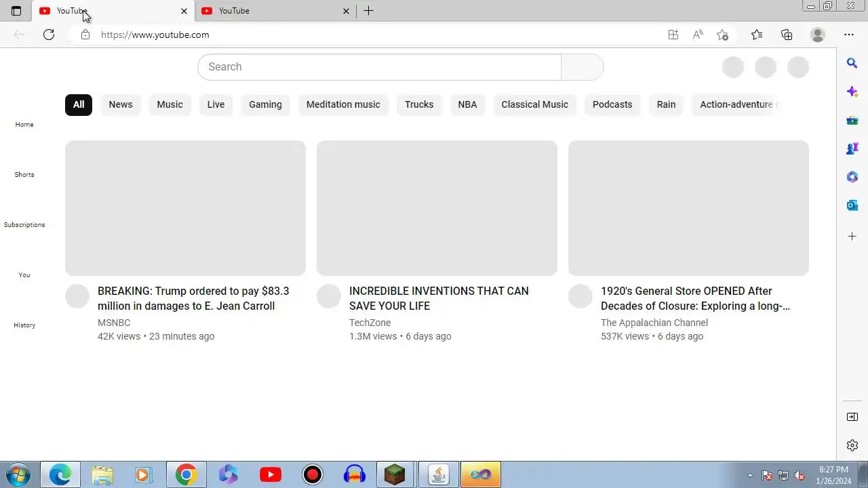
Task: Open Shorts in YouTube sidebar
Action: click(x=24, y=175)
